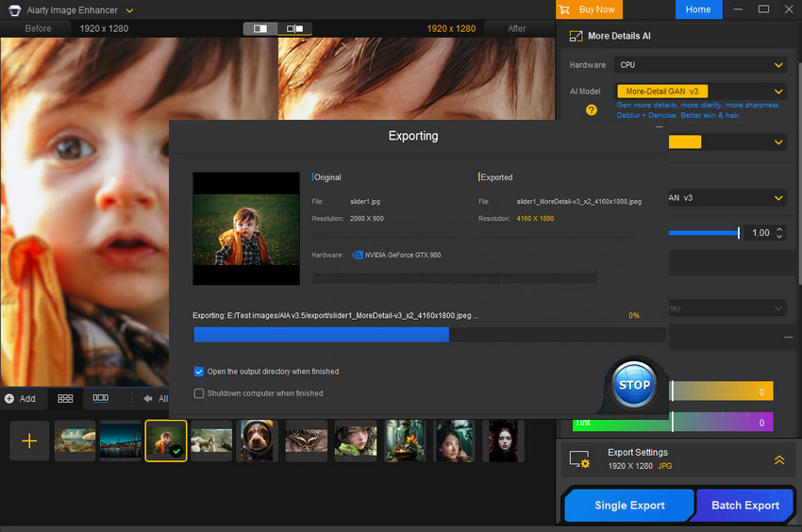Click the right panel vertical scrollbar
The width and height of the screenshot is (802, 532).
pos(799,174)
